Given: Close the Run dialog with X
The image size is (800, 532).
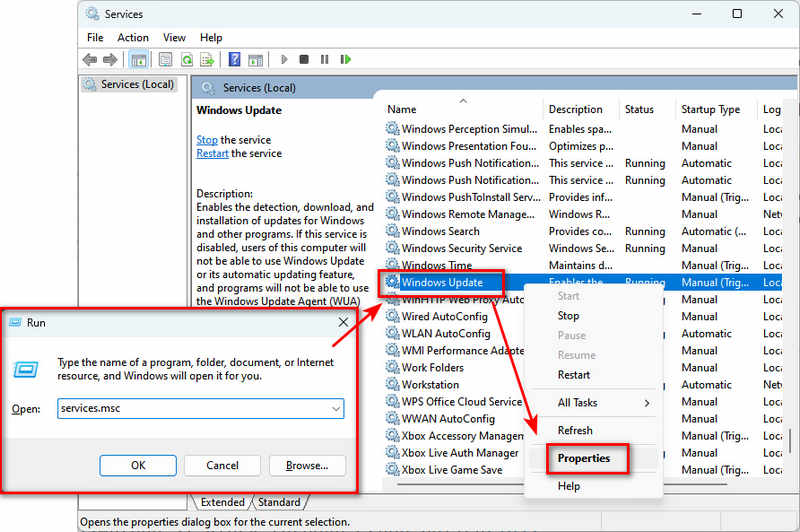Looking at the screenshot, I should (x=343, y=322).
